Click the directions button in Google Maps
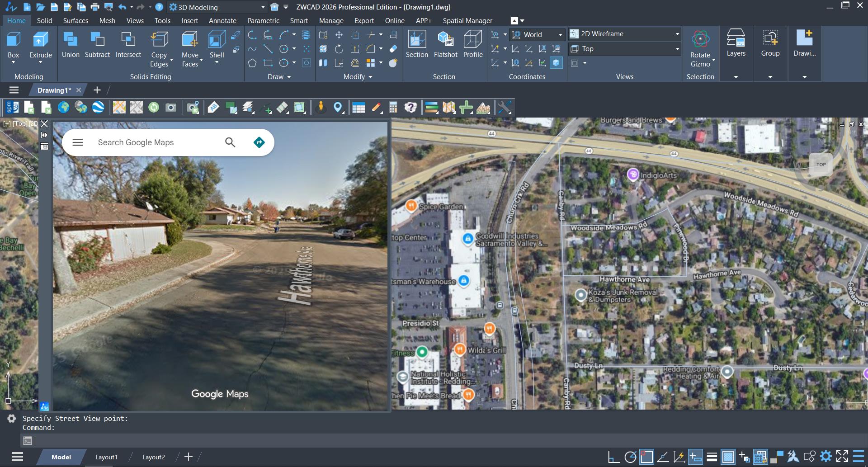Screen dimensions: 868x467 (x=259, y=142)
